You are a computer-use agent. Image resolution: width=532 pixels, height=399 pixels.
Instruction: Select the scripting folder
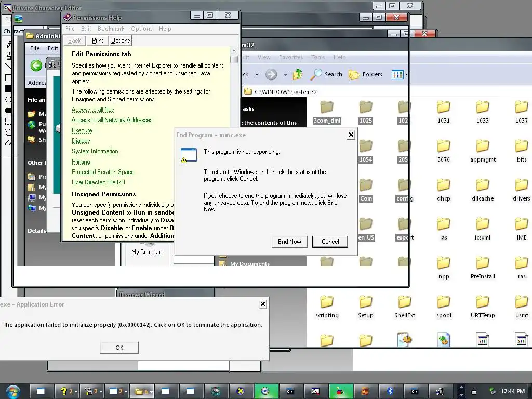(327, 307)
